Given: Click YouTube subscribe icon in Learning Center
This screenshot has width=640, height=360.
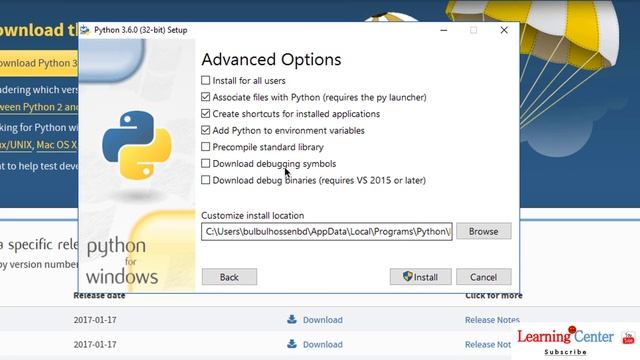Looking at the screenshot, I should [628, 338].
